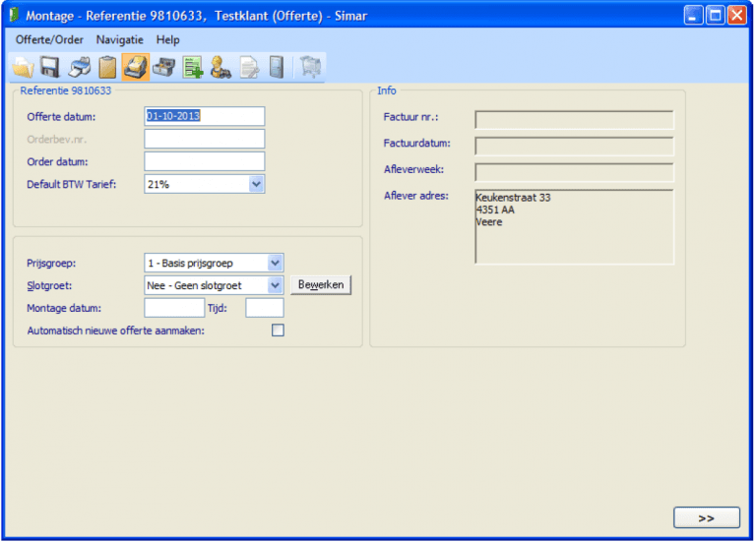Click the open folder toolbar icon
The height and width of the screenshot is (542, 756).
click(x=22, y=67)
